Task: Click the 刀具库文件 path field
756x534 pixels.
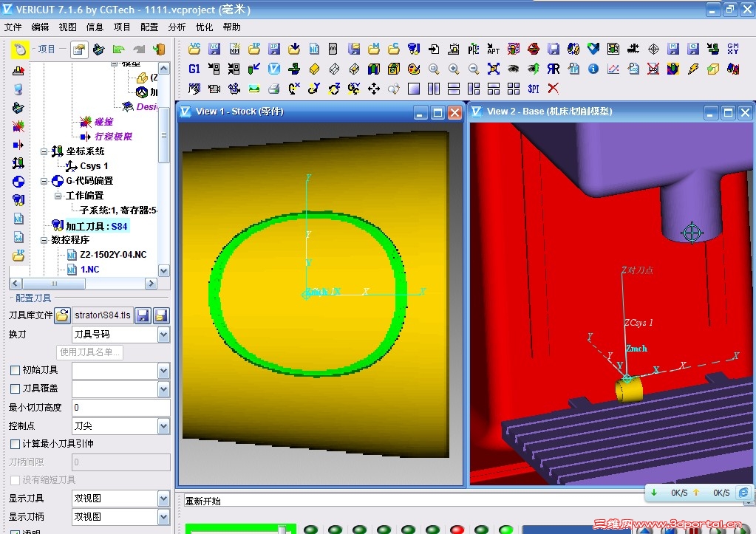Action: coord(102,315)
